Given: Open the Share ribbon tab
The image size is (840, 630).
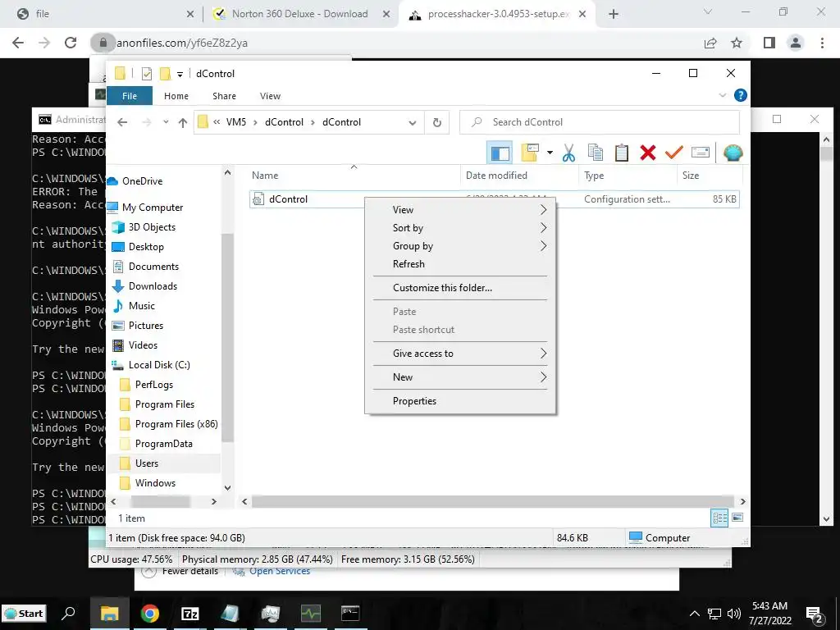Looking at the screenshot, I should [224, 96].
